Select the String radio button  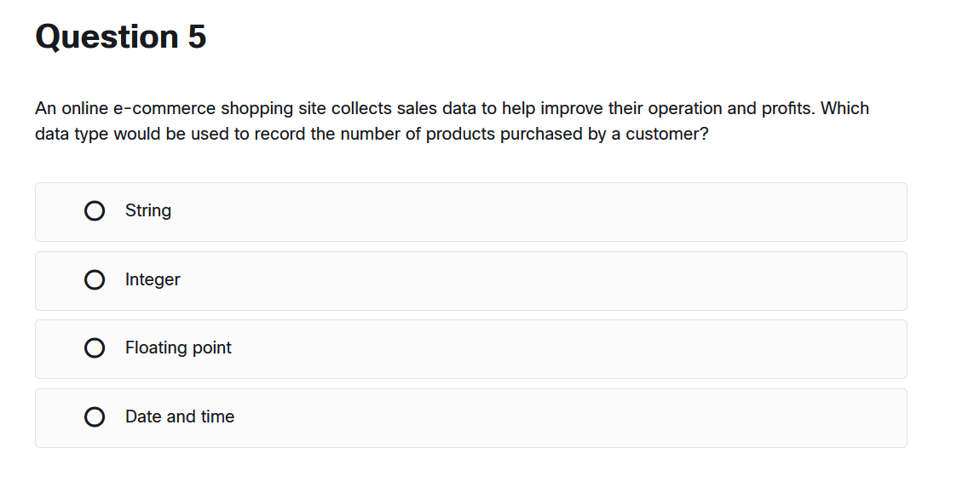coord(95,210)
